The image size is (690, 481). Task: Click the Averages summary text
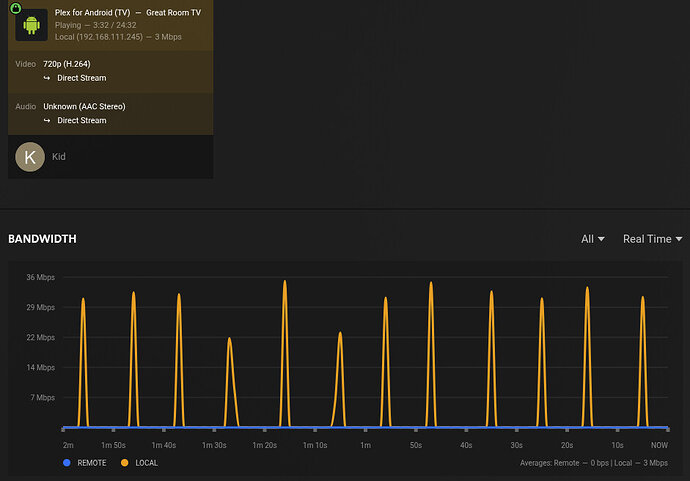pyautogui.click(x=594, y=463)
